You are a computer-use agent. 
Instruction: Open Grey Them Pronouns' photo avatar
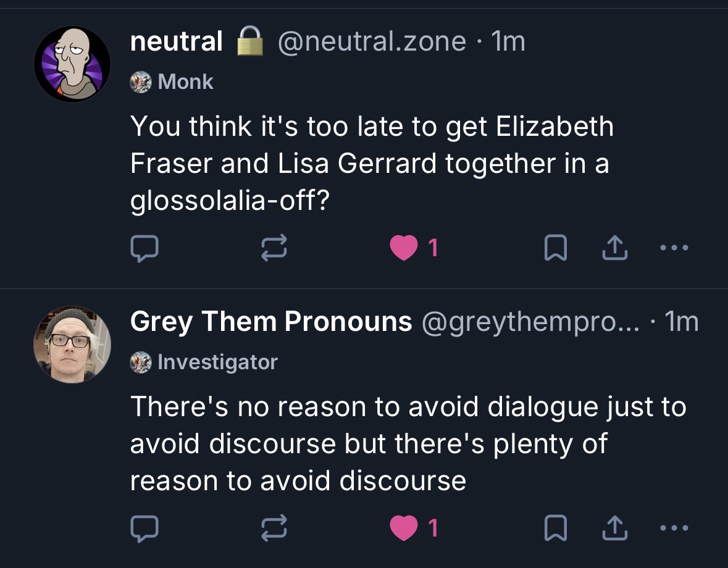[72, 344]
